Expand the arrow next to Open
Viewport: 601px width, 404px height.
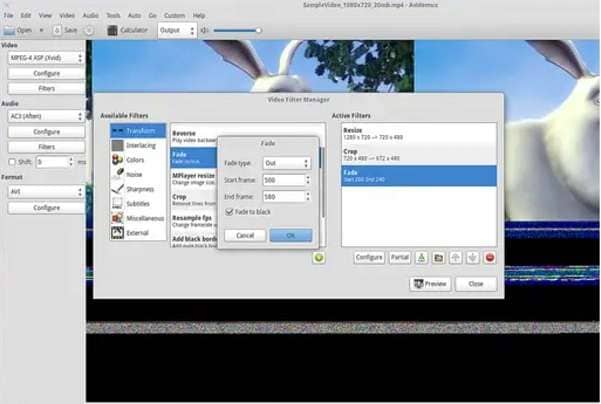[41, 30]
